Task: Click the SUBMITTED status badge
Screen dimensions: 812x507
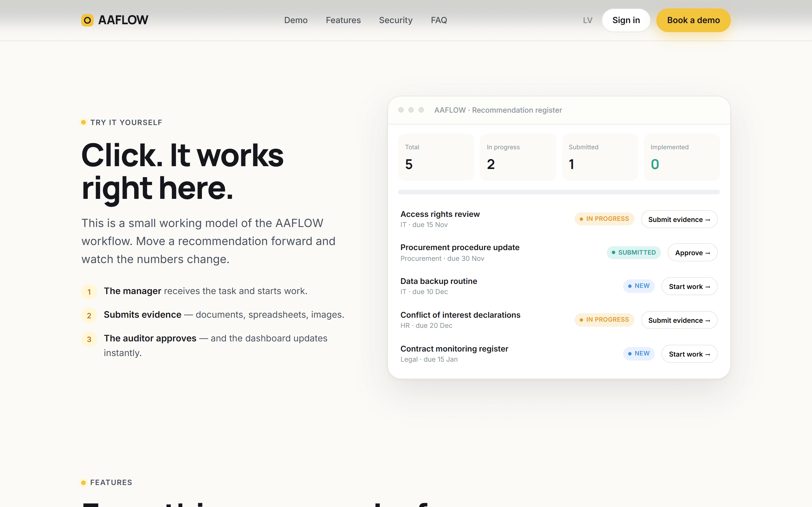Action: (634, 252)
